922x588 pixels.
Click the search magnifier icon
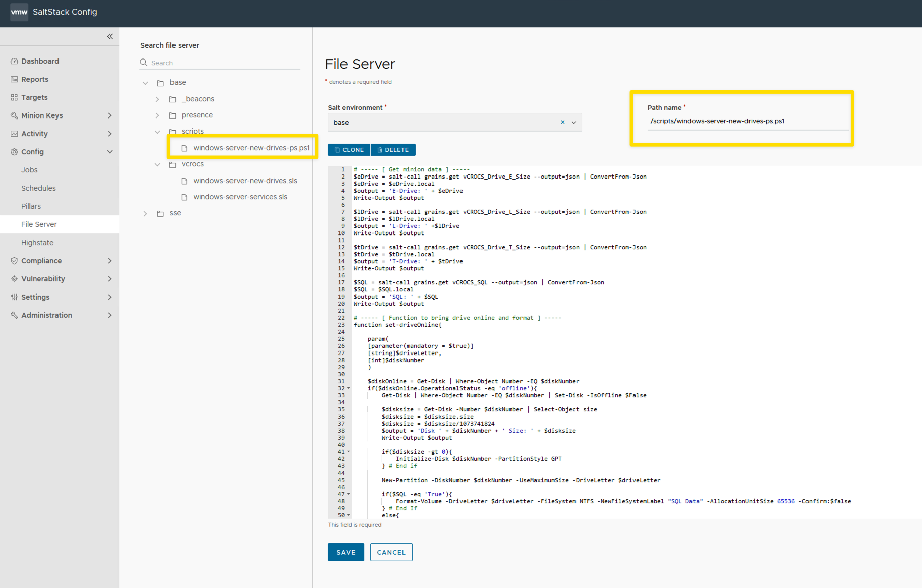point(144,63)
